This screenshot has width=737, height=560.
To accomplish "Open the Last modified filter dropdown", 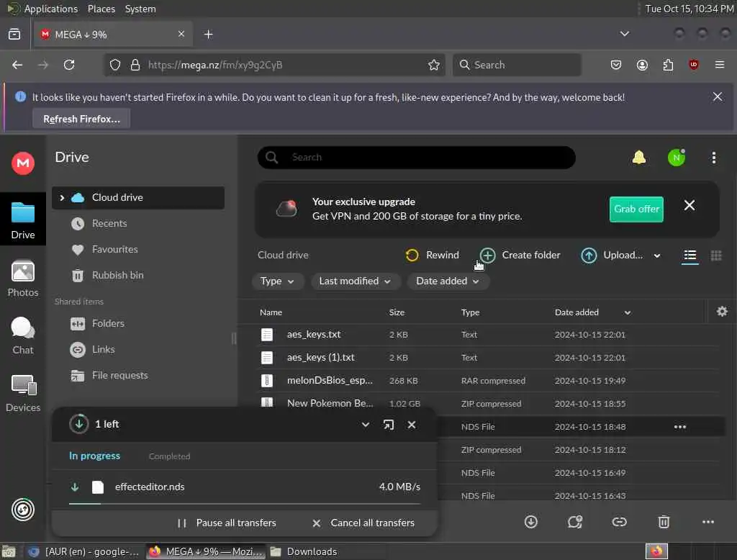I will click(355, 281).
